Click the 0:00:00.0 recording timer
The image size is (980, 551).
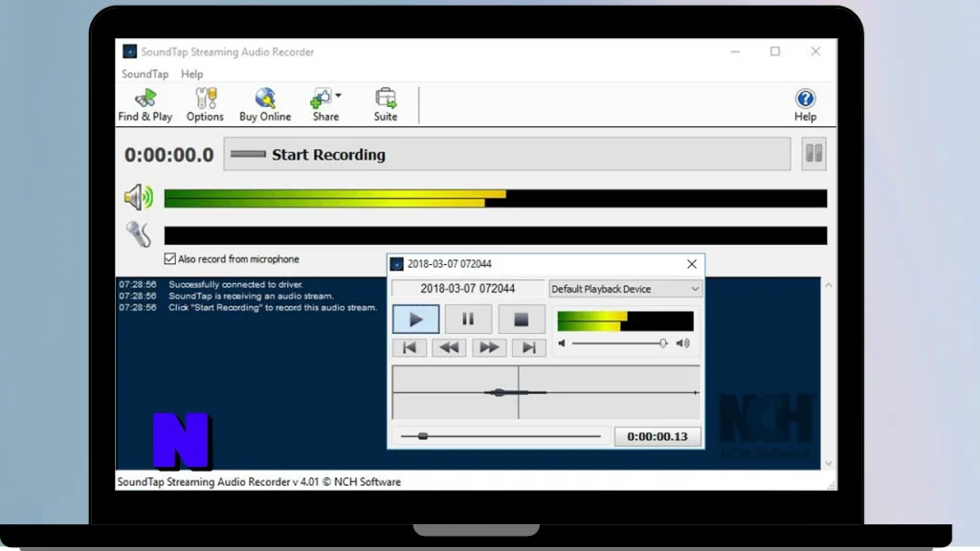coord(168,154)
